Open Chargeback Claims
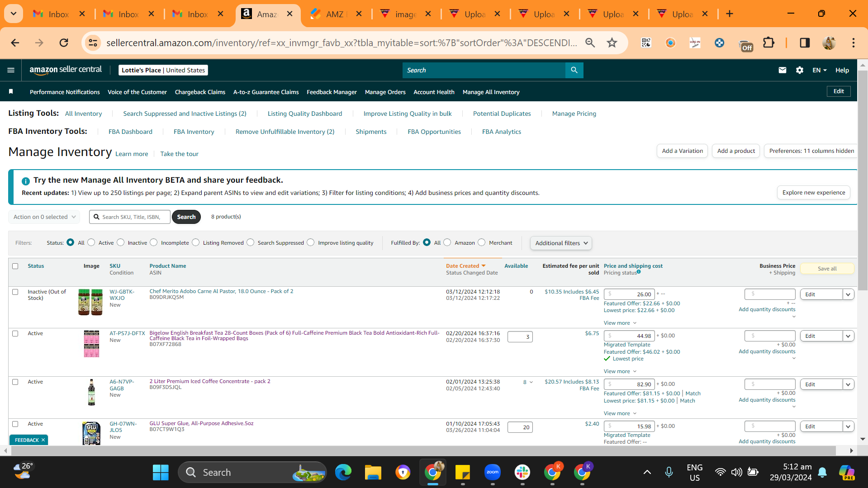The image size is (868, 488). tap(200, 92)
